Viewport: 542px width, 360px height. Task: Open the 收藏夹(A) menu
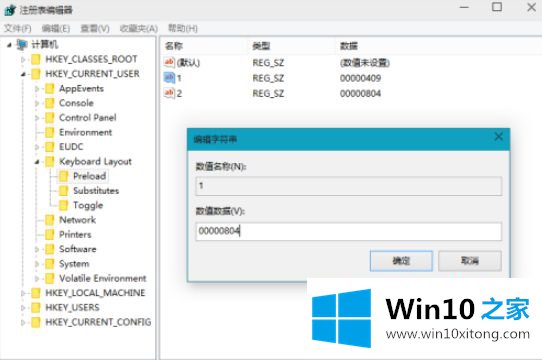[x=139, y=28]
